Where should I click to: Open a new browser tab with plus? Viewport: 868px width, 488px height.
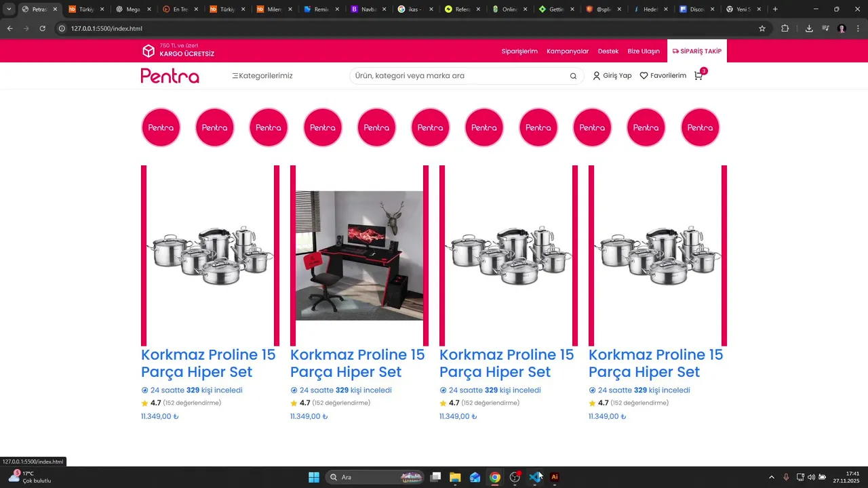[775, 9]
